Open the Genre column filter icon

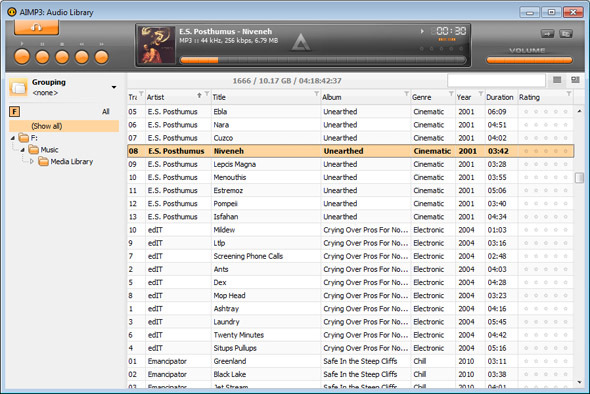451,93
